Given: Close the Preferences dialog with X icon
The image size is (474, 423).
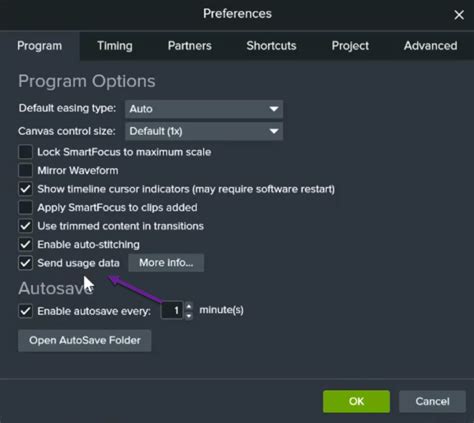Looking at the screenshot, I should [x=459, y=15].
